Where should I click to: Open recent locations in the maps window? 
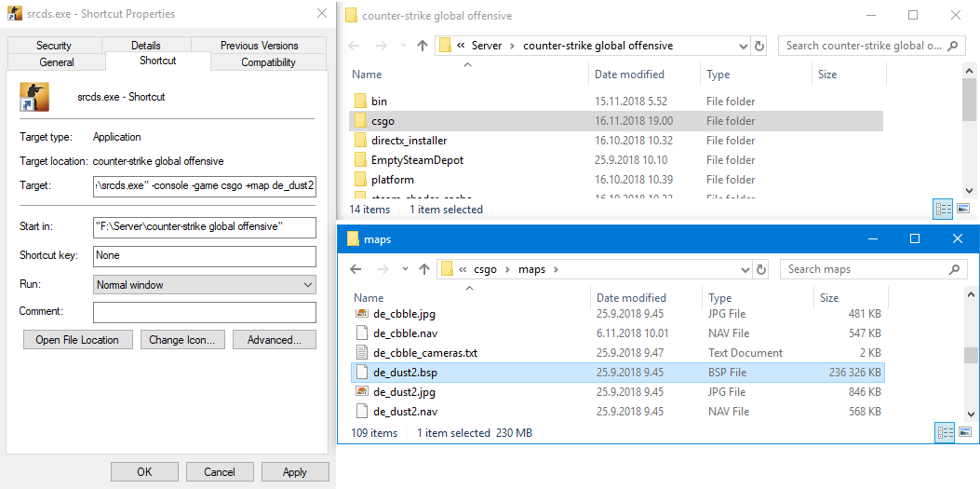click(406, 269)
